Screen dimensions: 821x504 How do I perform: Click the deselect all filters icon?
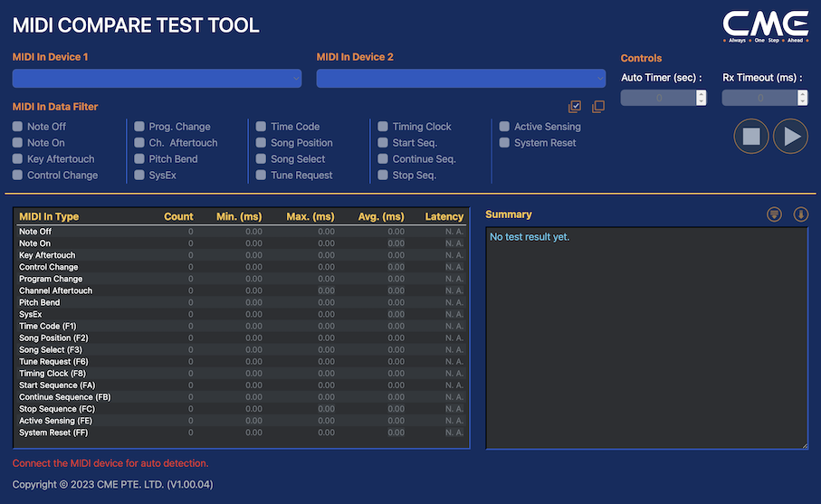598,107
